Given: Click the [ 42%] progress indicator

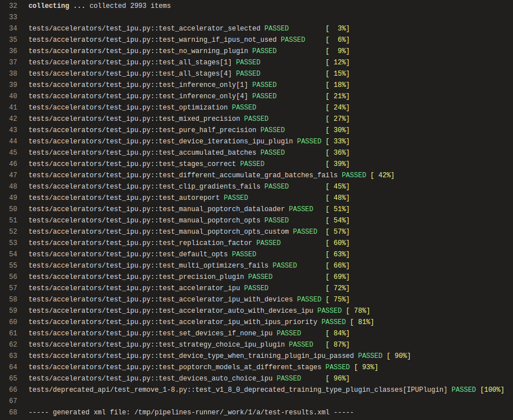Looking at the screenshot, I should (x=382, y=175).
